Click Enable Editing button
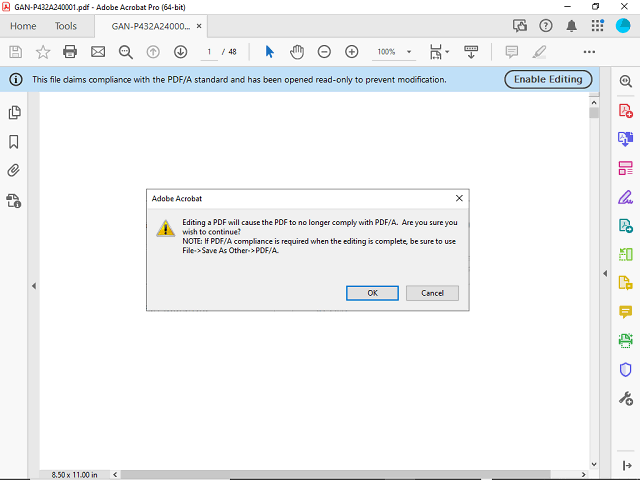The width and height of the screenshot is (640, 480). point(548,79)
